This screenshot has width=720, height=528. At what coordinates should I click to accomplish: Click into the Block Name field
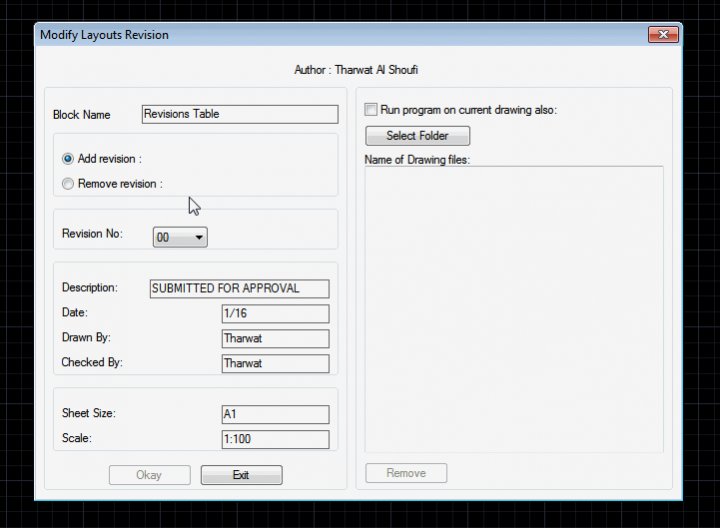240,114
